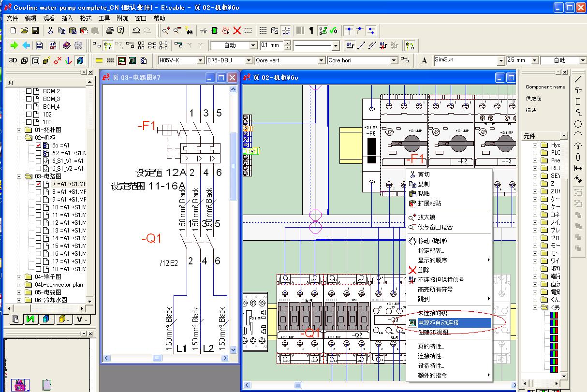The width and height of the screenshot is (587, 392).
Task: Open the 工具 menu
Action: [x=104, y=18]
